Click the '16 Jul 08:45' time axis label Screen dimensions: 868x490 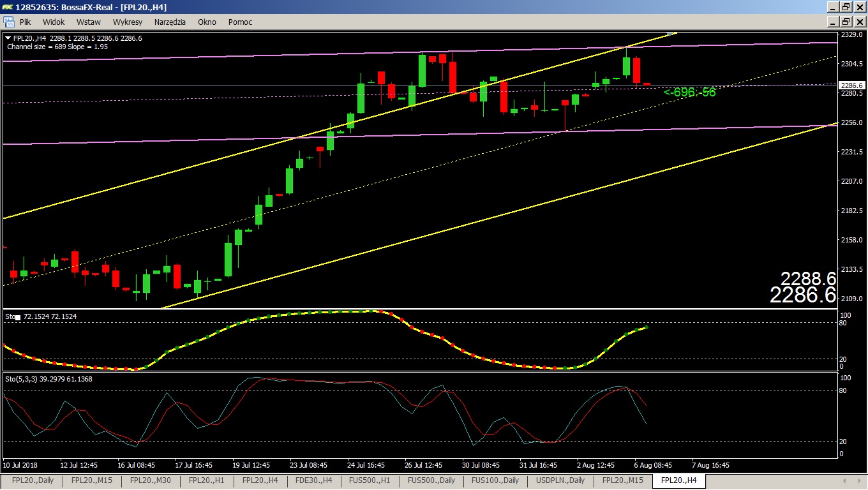[137, 465]
